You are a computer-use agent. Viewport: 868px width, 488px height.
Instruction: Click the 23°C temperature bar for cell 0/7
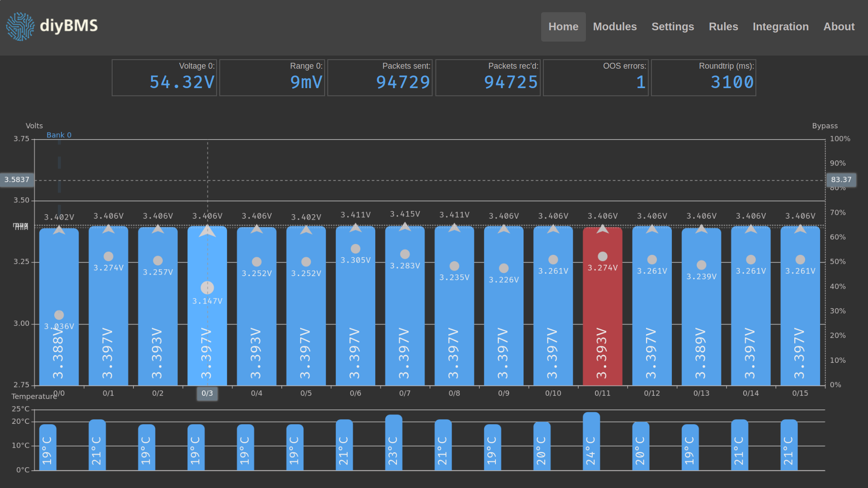[394, 442]
